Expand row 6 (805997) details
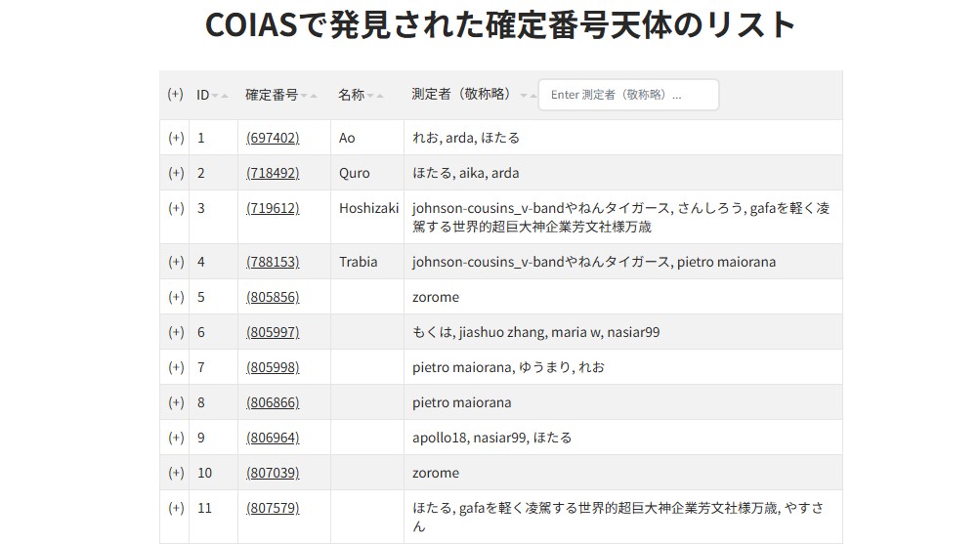980x544 pixels. tap(176, 332)
